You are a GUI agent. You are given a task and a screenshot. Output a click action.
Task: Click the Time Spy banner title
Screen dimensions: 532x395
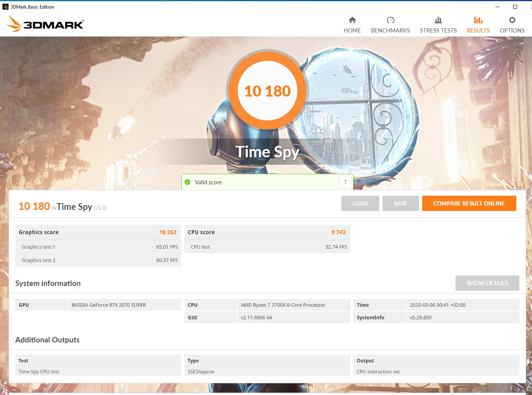pyautogui.click(x=268, y=152)
